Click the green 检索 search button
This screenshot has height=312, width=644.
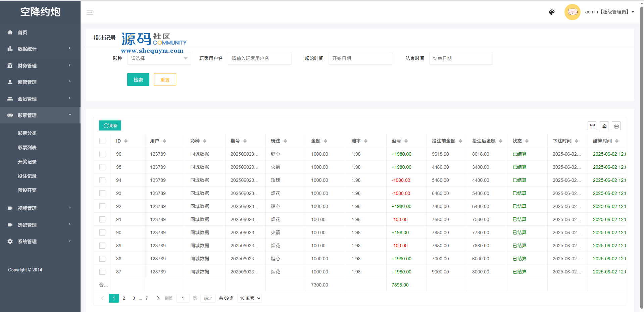coord(138,80)
